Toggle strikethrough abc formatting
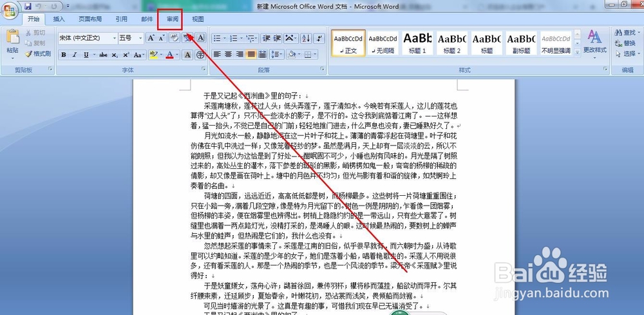Image resolution: width=644 pixels, height=315 pixels. tap(103, 55)
